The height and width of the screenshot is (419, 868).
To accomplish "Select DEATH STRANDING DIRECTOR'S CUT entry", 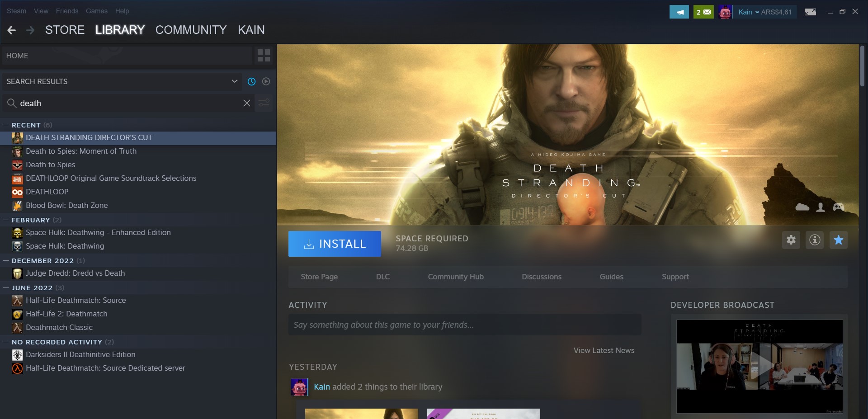I will [x=138, y=138].
